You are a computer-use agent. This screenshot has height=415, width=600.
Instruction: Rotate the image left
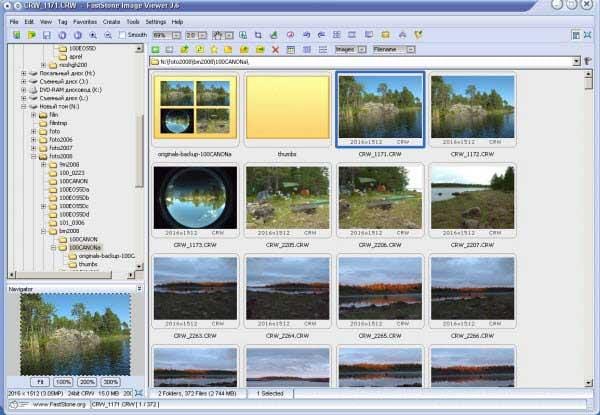[x=306, y=35]
